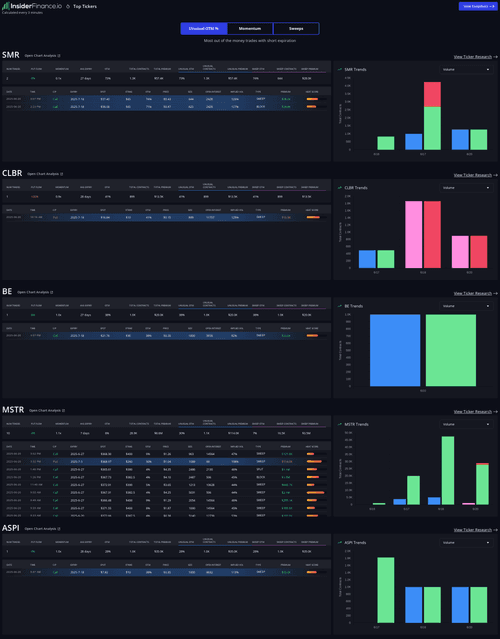This screenshot has width=500, height=639.
Task: Click the HEAT SCORE column header in MSTR table
Action: click(x=312, y=447)
